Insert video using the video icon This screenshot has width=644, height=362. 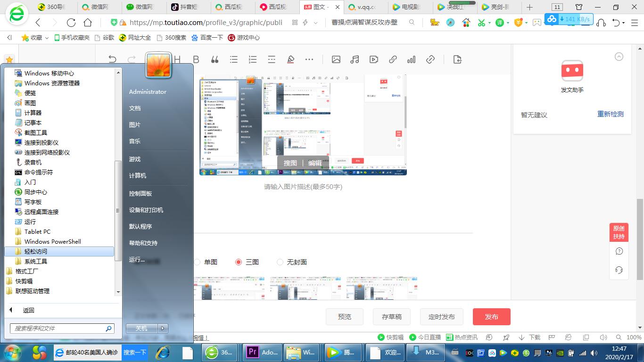pyautogui.click(x=374, y=59)
